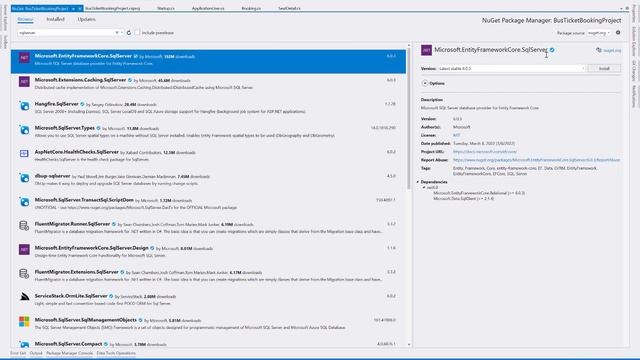The image size is (640, 360).
Task: Click the Hangfire.SqlServer package icon
Action: pyautogui.click(x=24, y=106)
